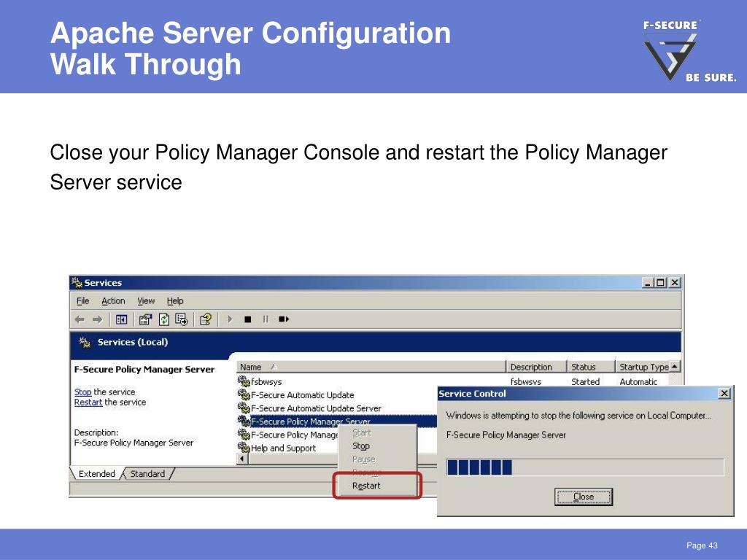The image size is (747, 560).
Task: Click the Back arrow in Services toolbar
Action: pos(80,319)
